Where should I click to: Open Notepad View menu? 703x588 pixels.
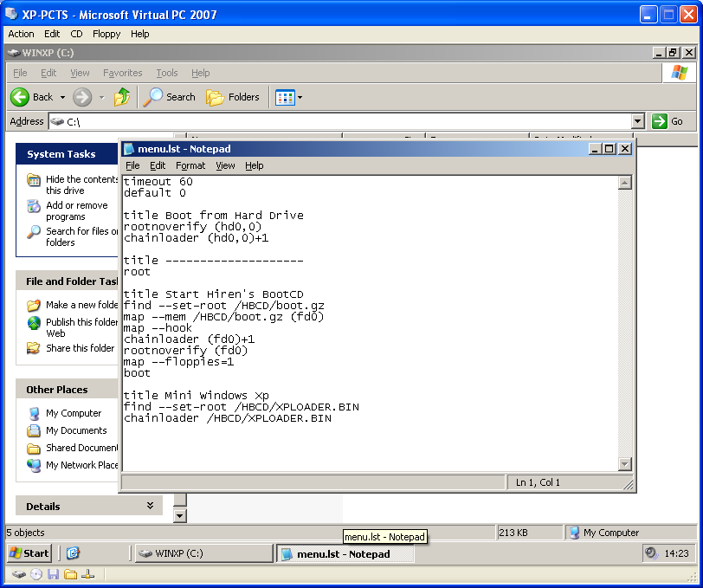pyautogui.click(x=225, y=165)
